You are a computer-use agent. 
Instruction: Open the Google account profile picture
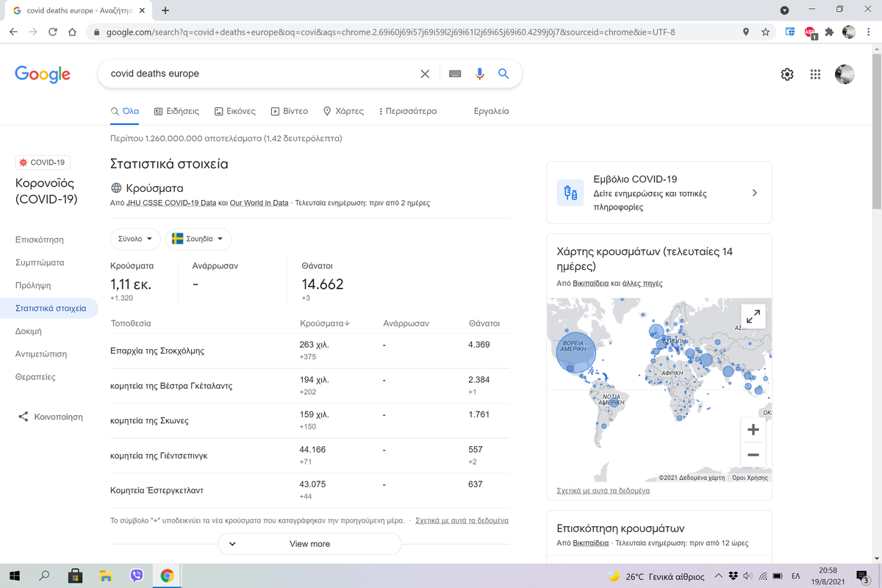point(845,74)
